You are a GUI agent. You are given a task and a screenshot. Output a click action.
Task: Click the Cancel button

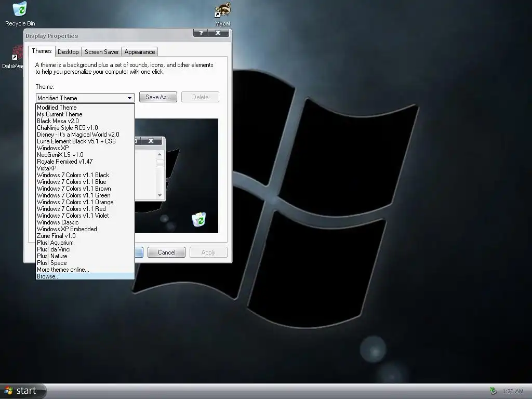(x=167, y=252)
